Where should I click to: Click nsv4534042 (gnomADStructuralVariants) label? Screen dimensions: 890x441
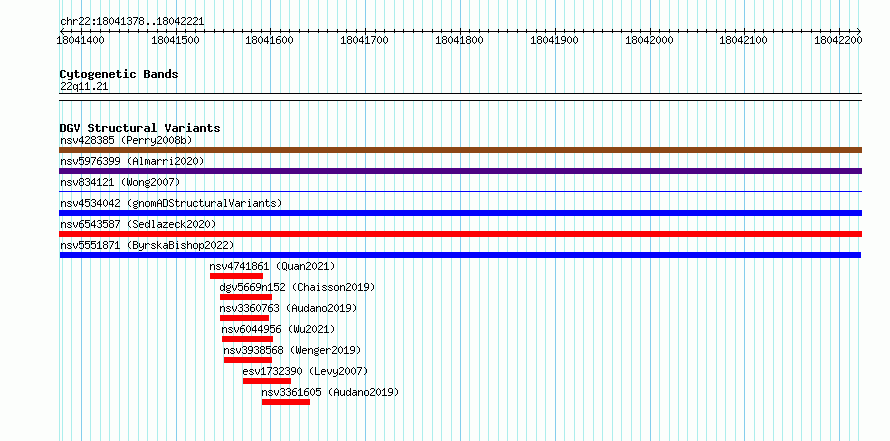171,203
